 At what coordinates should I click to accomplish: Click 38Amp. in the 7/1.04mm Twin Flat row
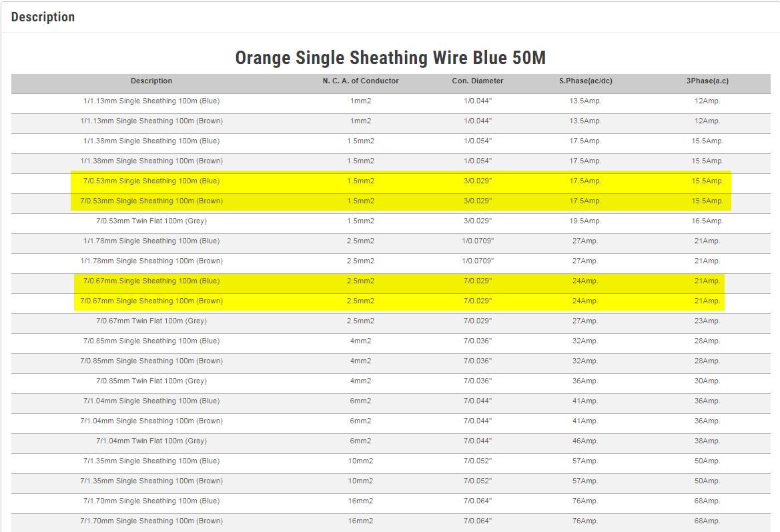click(707, 441)
